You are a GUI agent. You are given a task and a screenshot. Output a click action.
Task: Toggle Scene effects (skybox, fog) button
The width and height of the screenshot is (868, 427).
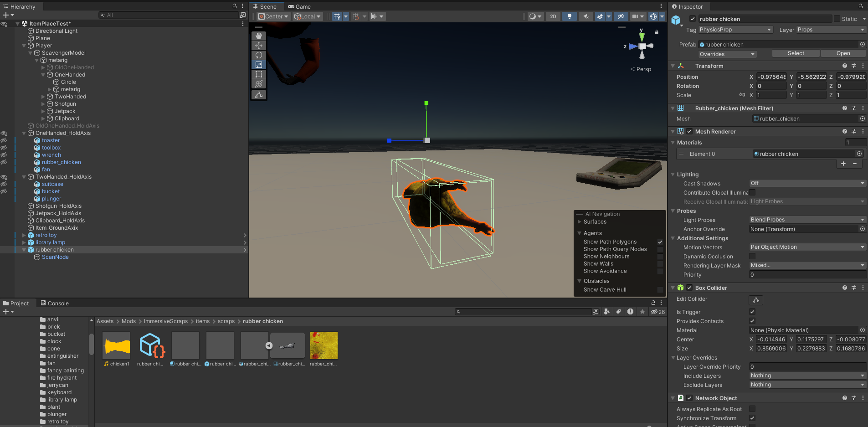point(600,16)
